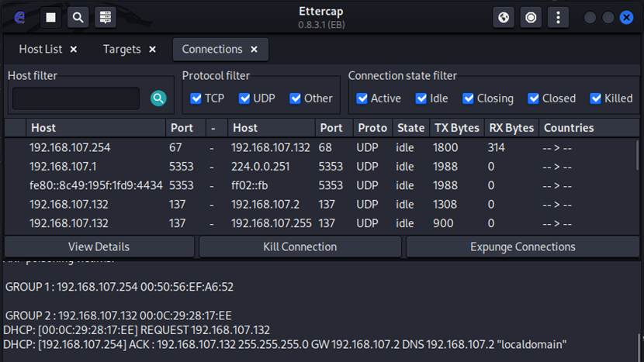
Task: Toggle the Other protocol filter
Action: (296, 98)
